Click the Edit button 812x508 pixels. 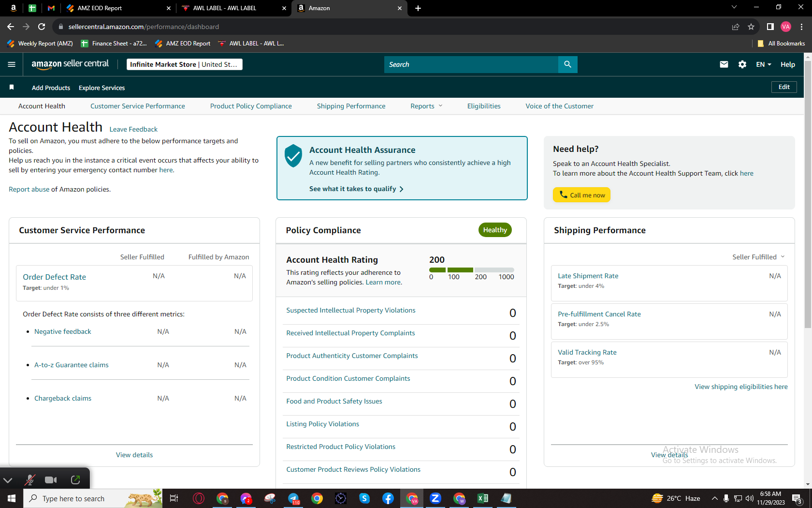[784, 87]
